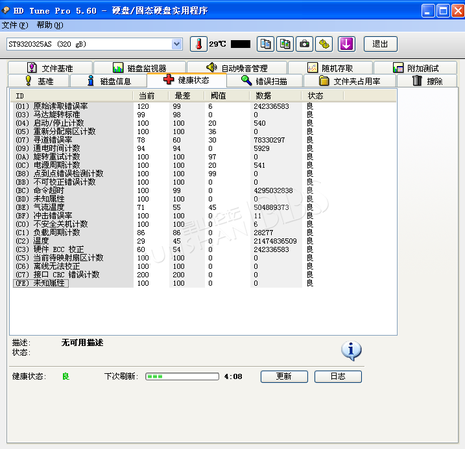Click the blue info bubble icon
465x449 pixels.
351,350
